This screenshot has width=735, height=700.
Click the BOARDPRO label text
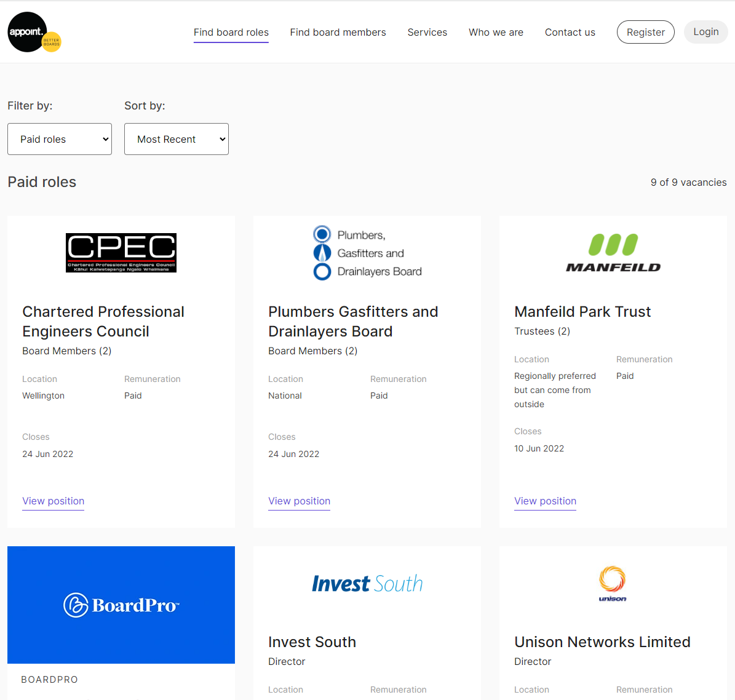[x=49, y=679]
